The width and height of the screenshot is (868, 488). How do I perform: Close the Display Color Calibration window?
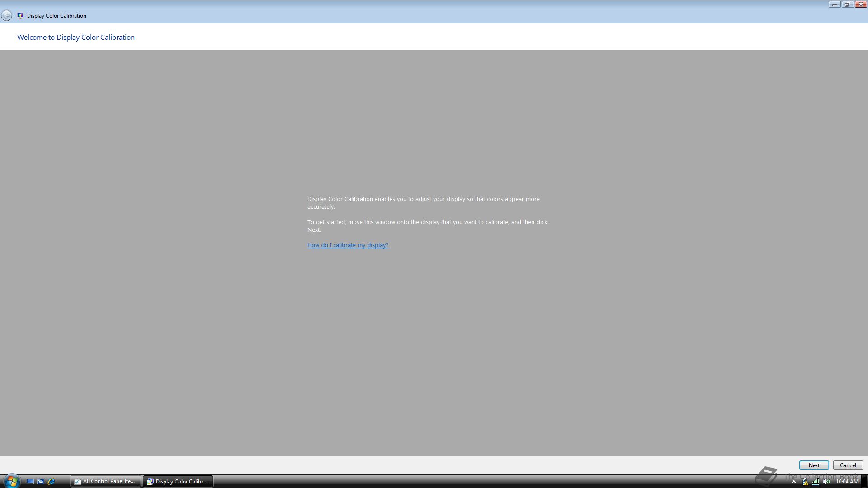(x=860, y=5)
